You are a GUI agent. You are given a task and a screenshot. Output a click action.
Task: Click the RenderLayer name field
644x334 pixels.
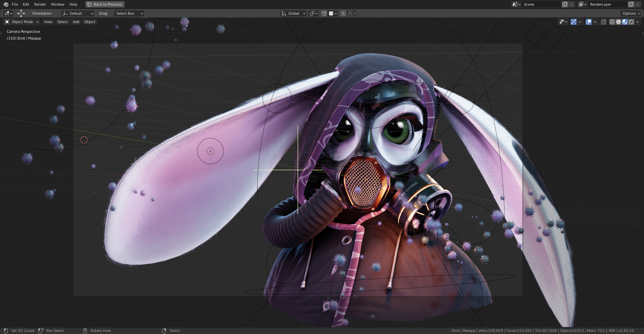[607, 4]
